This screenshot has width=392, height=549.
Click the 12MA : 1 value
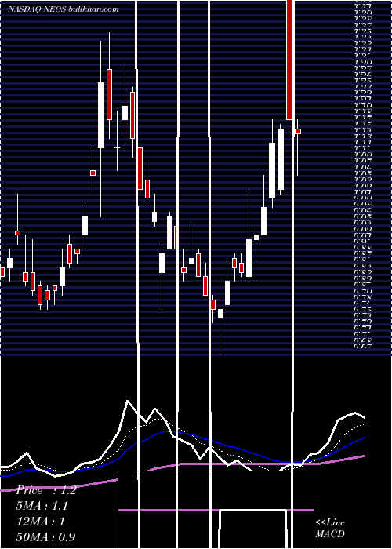tap(41, 522)
